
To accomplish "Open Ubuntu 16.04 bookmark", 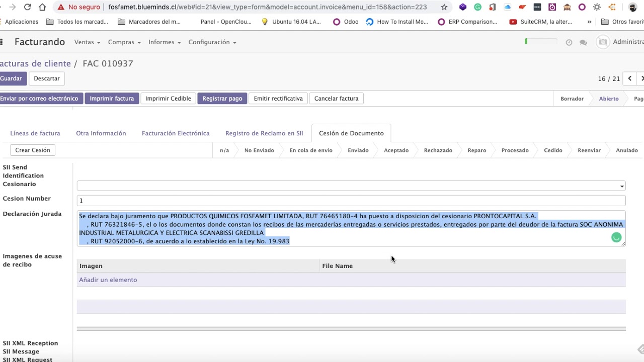I will coord(291,22).
